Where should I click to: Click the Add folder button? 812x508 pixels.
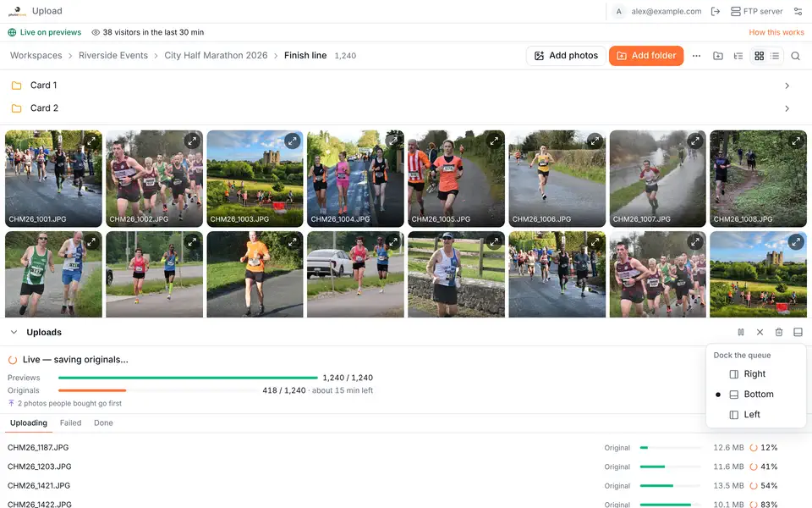[x=646, y=56]
